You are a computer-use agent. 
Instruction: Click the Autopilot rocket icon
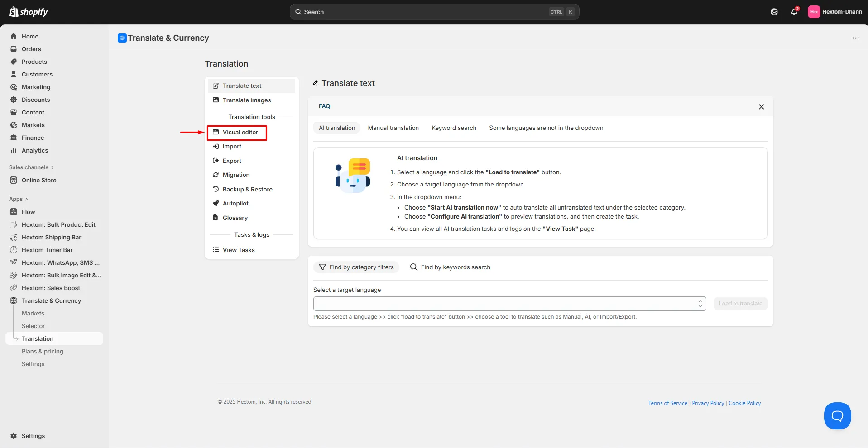click(x=216, y=203)
